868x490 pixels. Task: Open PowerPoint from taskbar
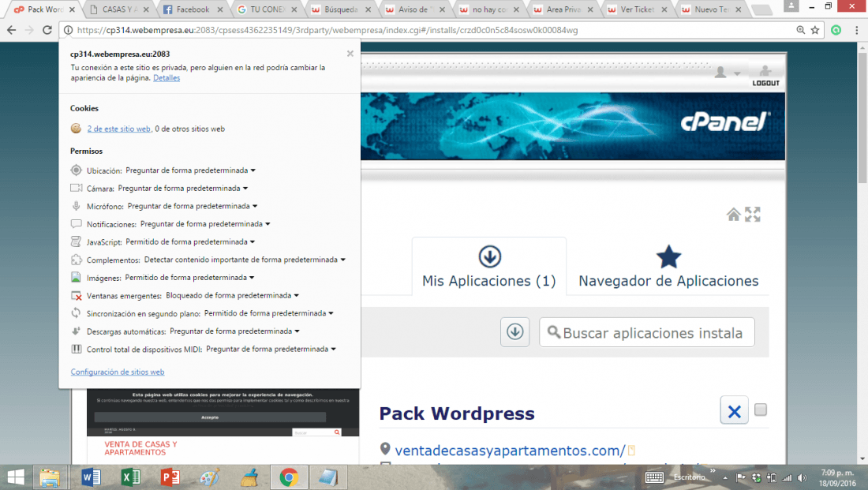tap(170, 477)
